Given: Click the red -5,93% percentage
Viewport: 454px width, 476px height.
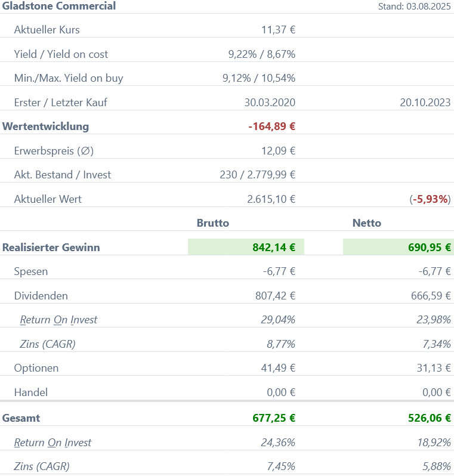Looking at the screenshot, I should [430, 199].
